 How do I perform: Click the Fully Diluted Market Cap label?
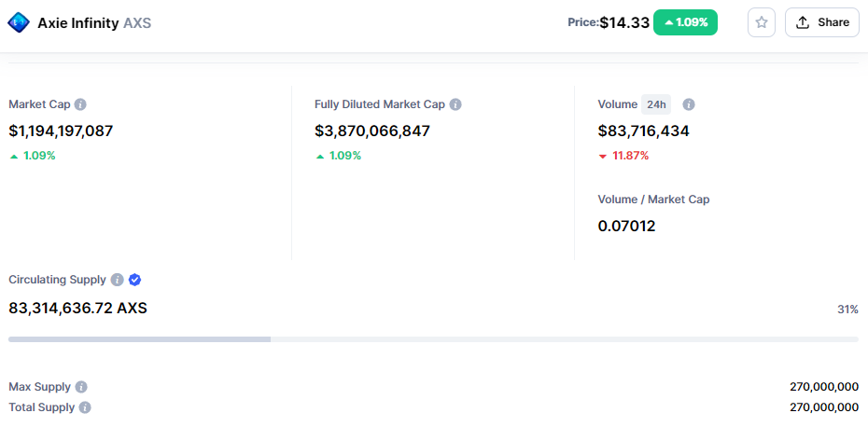(380, 104)
